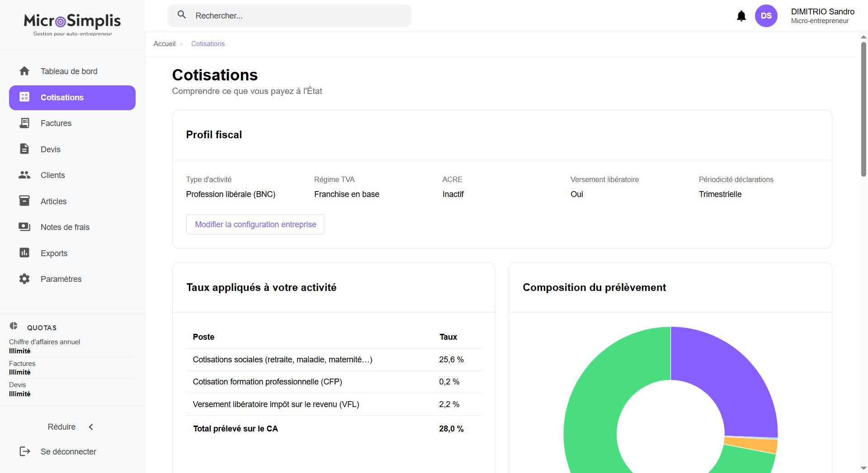Click Franchise en base value
The width and height of the screenshot is (868, 473).
[347, 194]
